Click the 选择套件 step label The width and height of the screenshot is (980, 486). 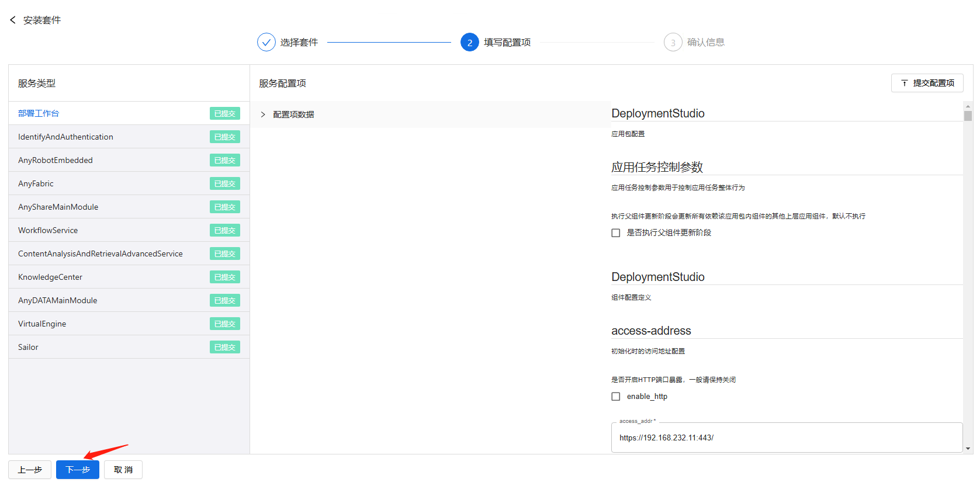pos(299,42)
